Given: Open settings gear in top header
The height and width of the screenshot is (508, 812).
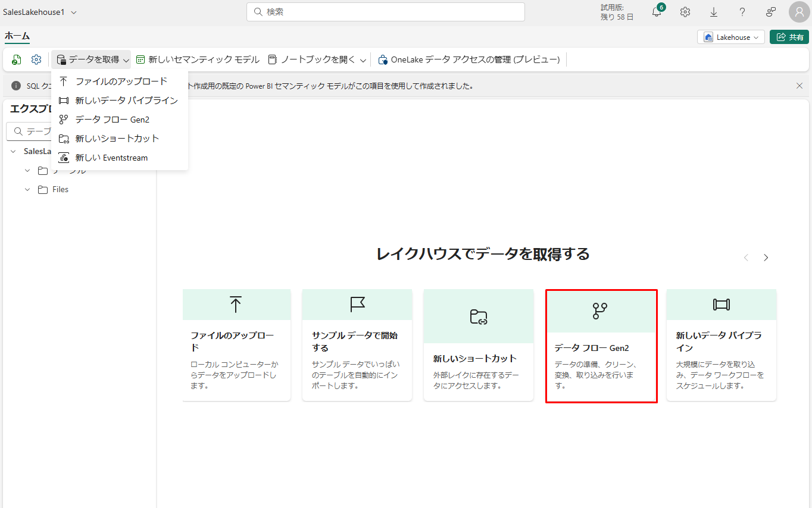Looking at the screenshot, I should coord(685,12).
